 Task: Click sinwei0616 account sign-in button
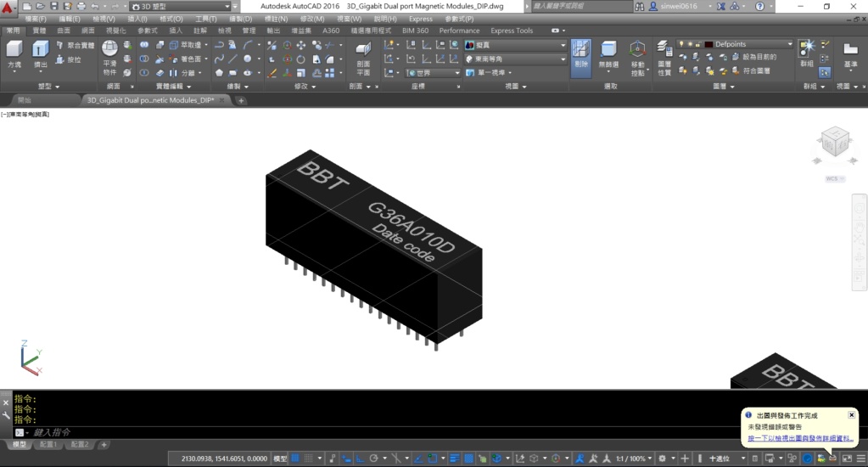679,6
